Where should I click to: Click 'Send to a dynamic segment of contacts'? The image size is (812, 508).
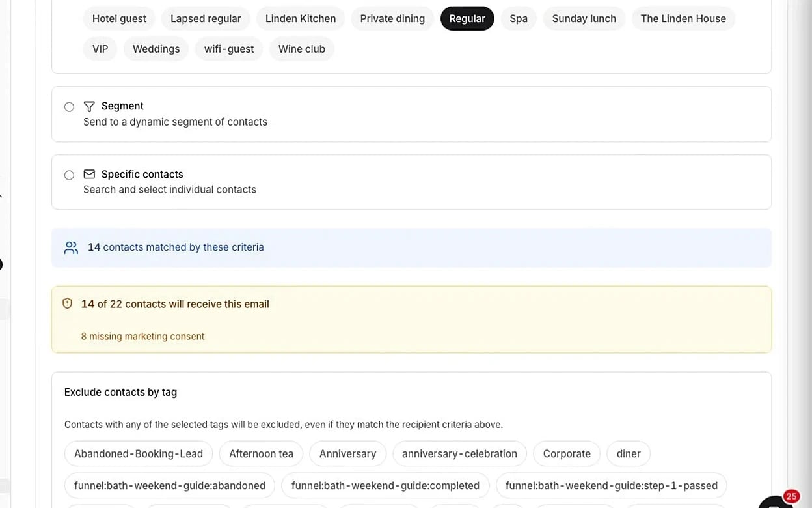pos(175,122)
